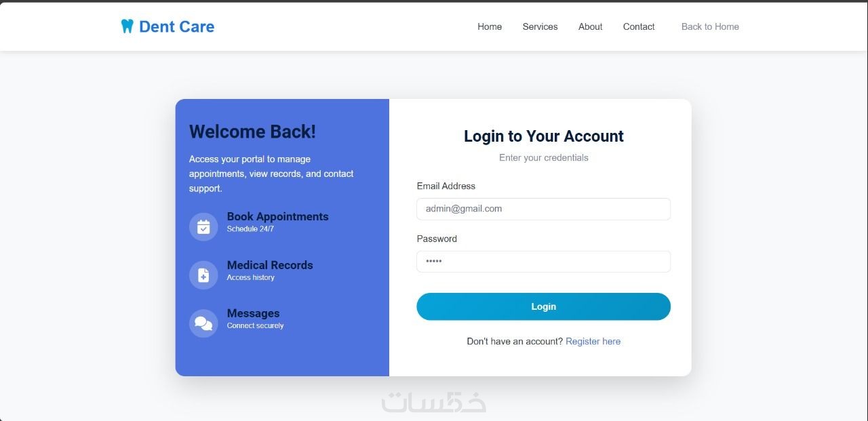Click the Messages heading text

point(253,313)
